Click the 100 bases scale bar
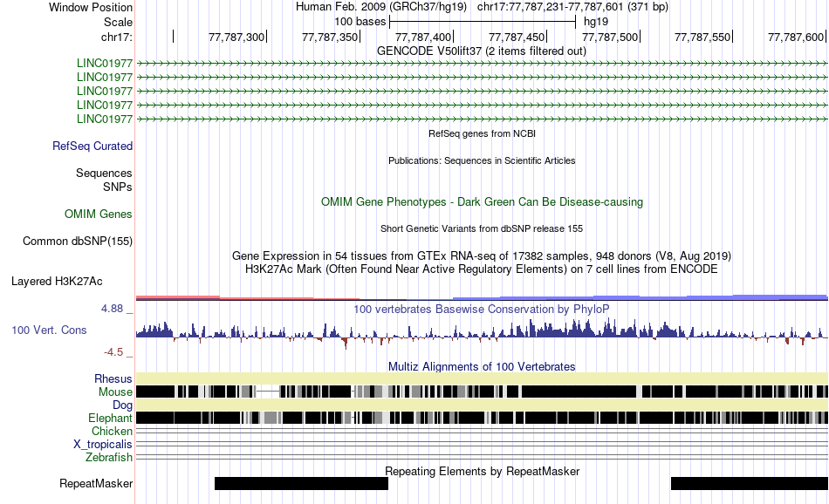Viewport: 829px width, 504px height. 483,22
